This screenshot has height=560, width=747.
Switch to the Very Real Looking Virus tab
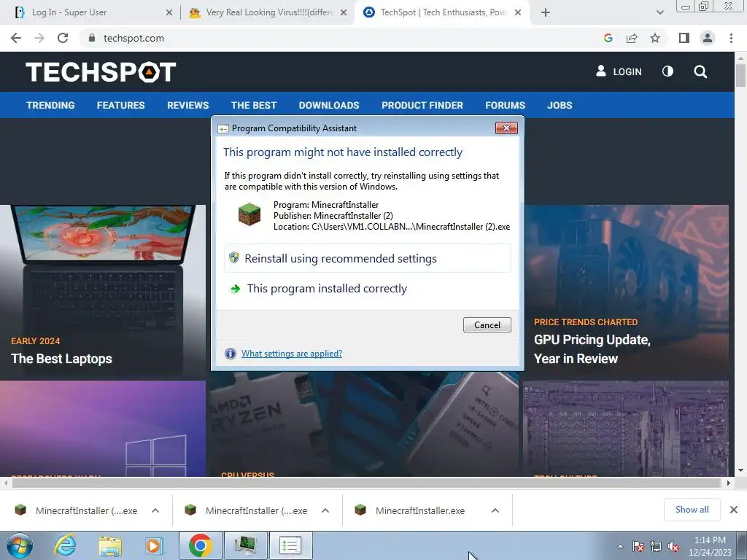(x=269, y=12)
